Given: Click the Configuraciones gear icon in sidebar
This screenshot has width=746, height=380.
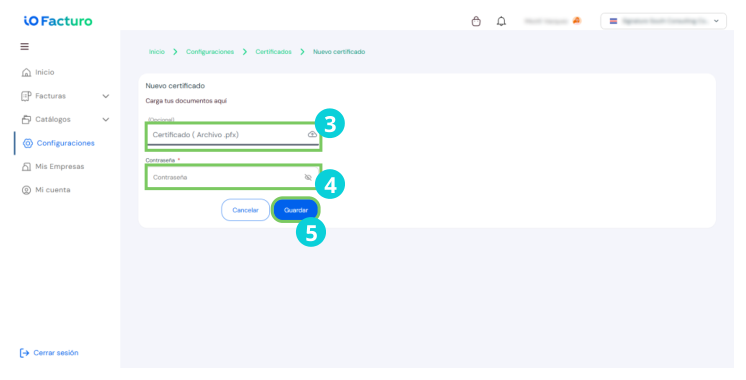Looking at the screenshot, I should [28, 143].
